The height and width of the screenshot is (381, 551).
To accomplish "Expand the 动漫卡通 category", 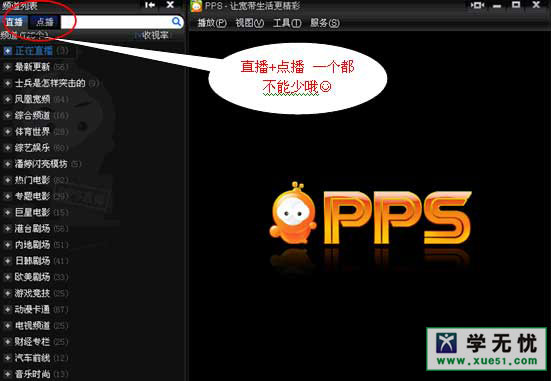I will 7,309.
